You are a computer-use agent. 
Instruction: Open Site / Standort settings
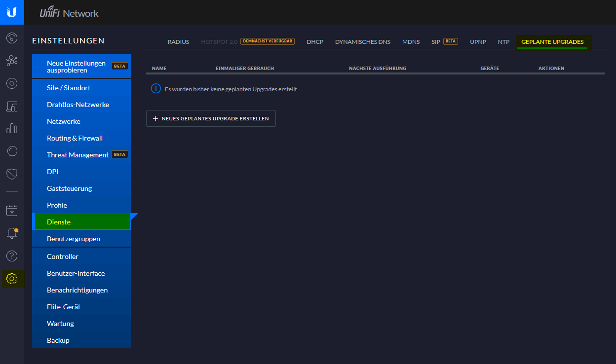(x=81, y=88)
